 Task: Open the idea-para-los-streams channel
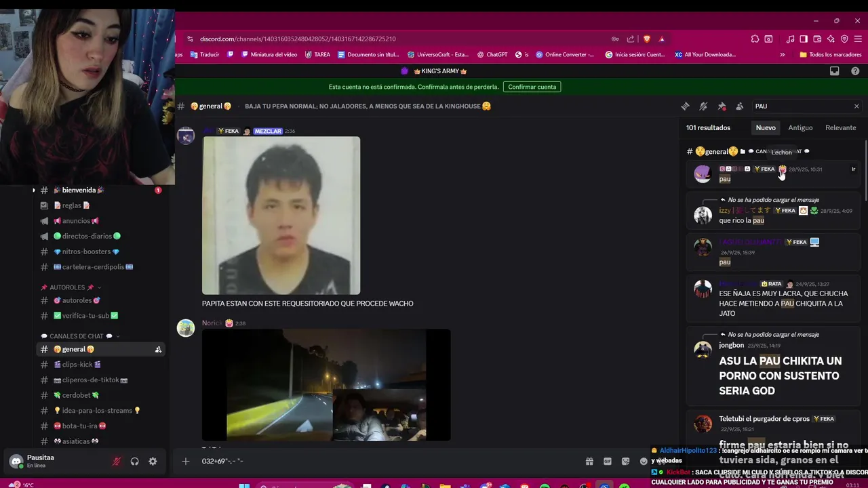click(102, 411)
